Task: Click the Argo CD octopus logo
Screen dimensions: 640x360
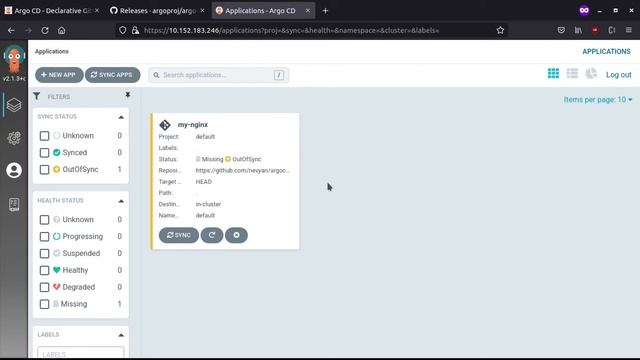Action: pyautogui.click(x=14, y=59)
